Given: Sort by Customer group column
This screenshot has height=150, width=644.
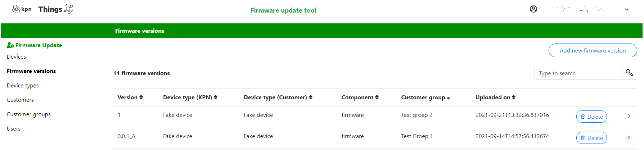Looking at the screenshot, I should pyautogui.click(x=425, y=97).
